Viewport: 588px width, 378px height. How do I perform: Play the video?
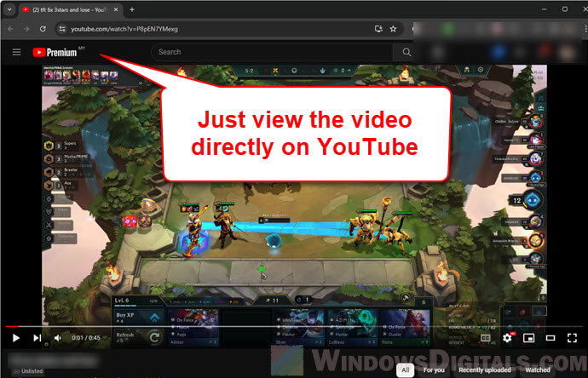click(16, 338)
